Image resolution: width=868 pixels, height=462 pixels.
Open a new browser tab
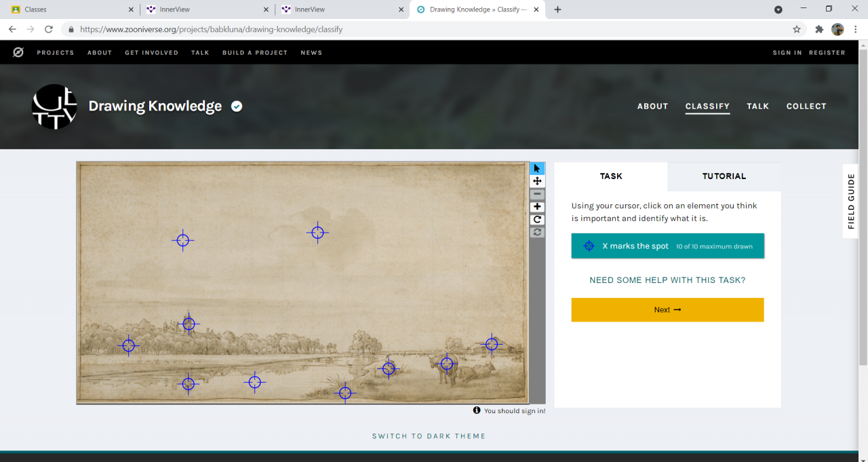click(x=557, y=9)
